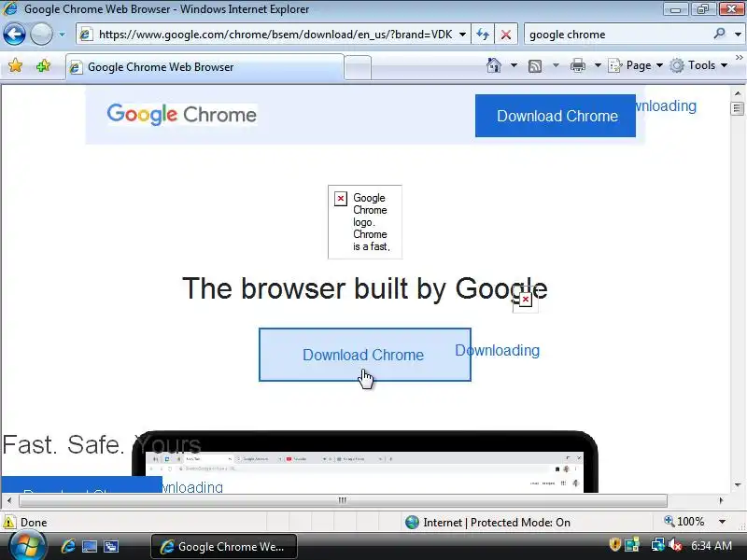Click the partially hidden Downloading link in header
Image resolution: width=747 pixels, height=560 pixels.
[x=667, y=105]
